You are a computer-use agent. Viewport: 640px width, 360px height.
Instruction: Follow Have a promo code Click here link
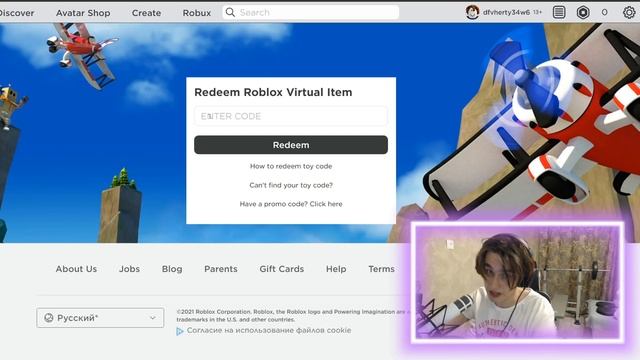click(x=291, y=204)
